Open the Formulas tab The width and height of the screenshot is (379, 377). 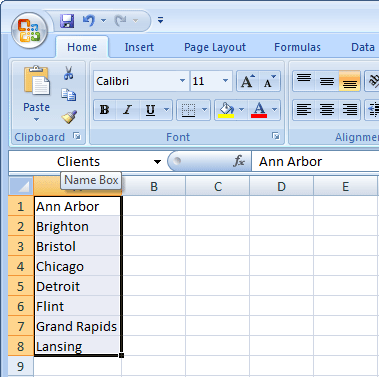point(297,47)
